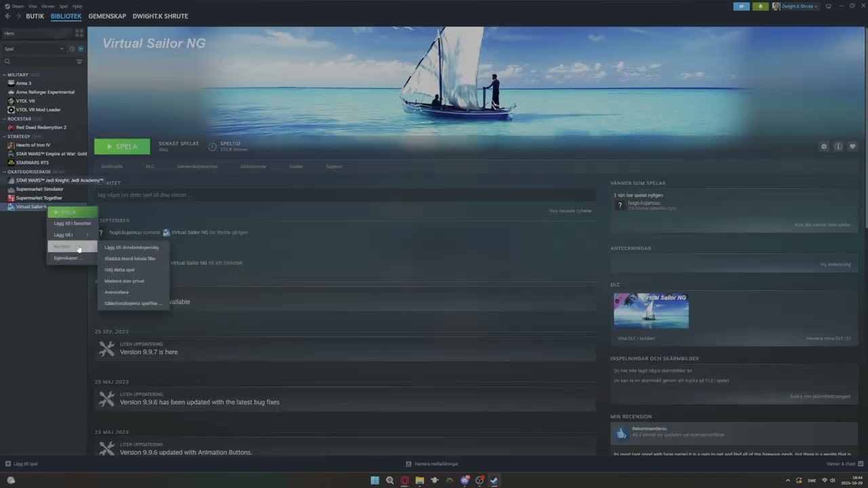The image size is (868, 488).
Task: Choose 'Markera som privat' option
Action: tap(133, 281)
